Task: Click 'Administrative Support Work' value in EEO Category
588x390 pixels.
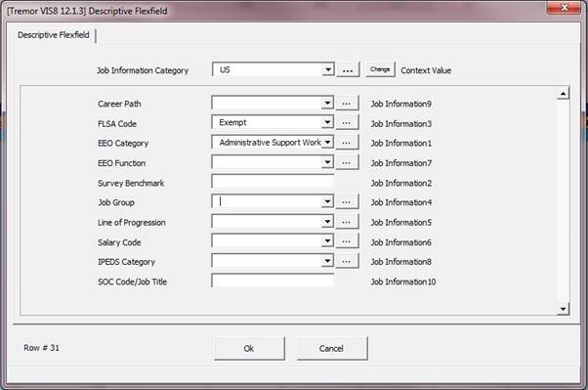Action: pos(270,143)
